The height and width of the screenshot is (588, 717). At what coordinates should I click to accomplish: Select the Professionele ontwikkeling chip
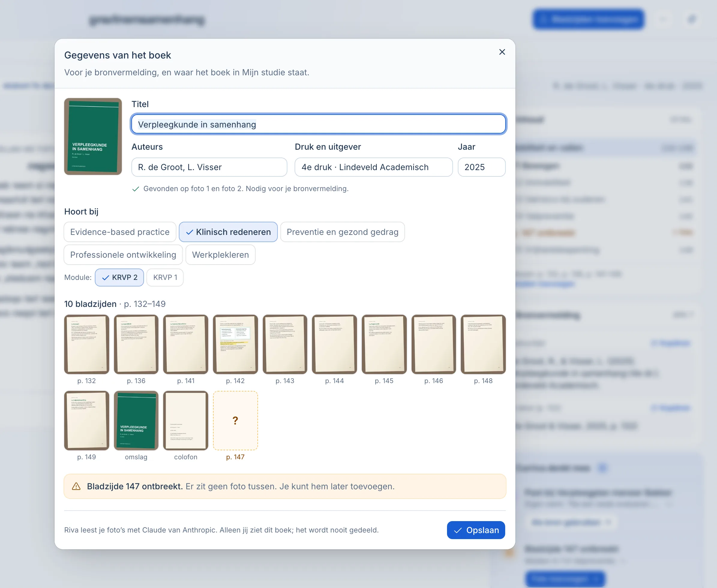pyautogui.click(x=123, y=255)
